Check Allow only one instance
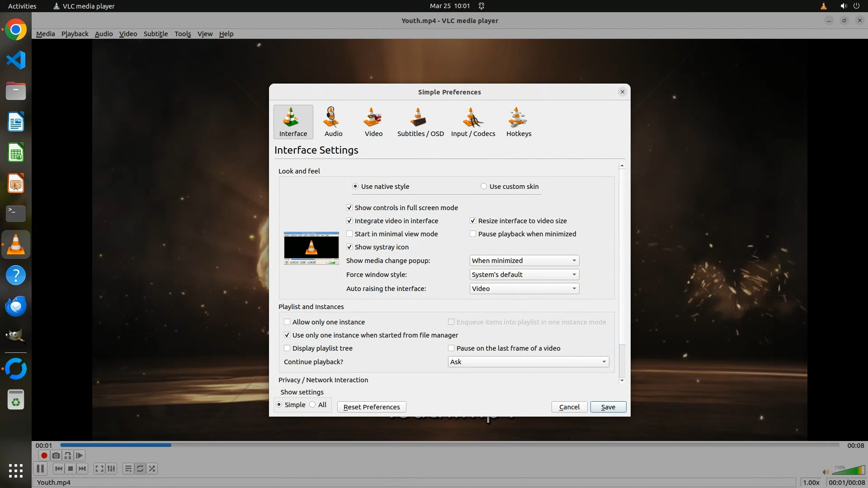868x488 pixels. point(287,322)
